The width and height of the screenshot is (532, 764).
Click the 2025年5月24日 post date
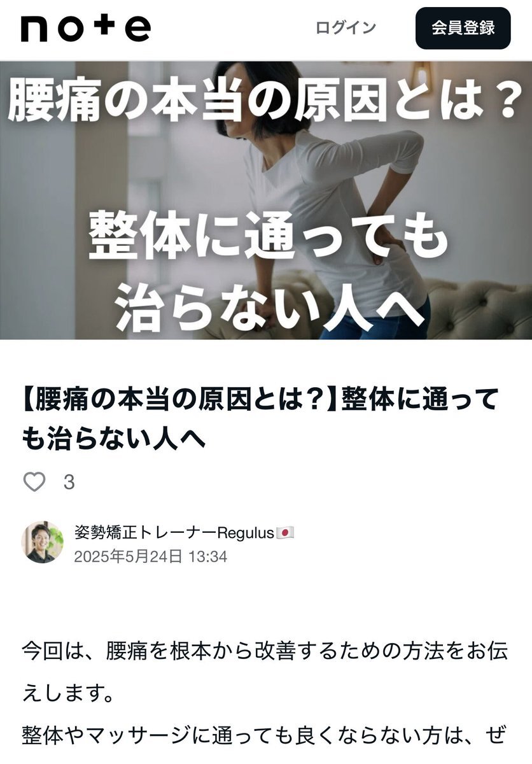click(x=129, y=556)
